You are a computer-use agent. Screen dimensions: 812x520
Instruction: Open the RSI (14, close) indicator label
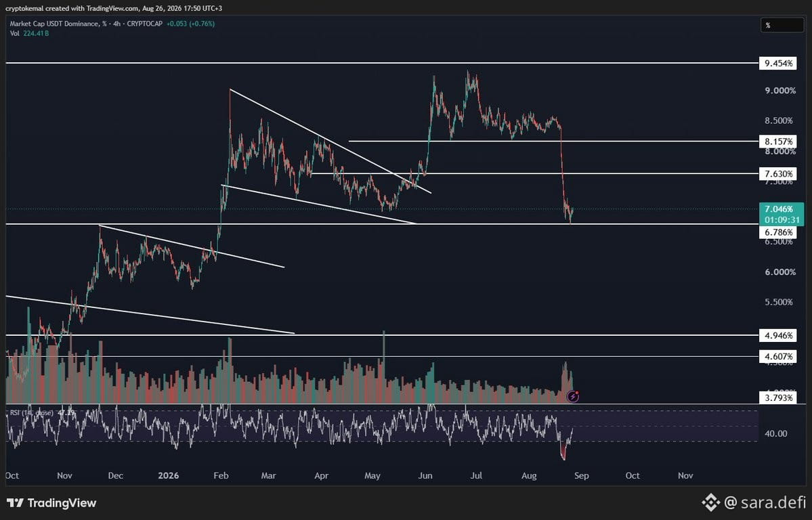pos(32,413)
